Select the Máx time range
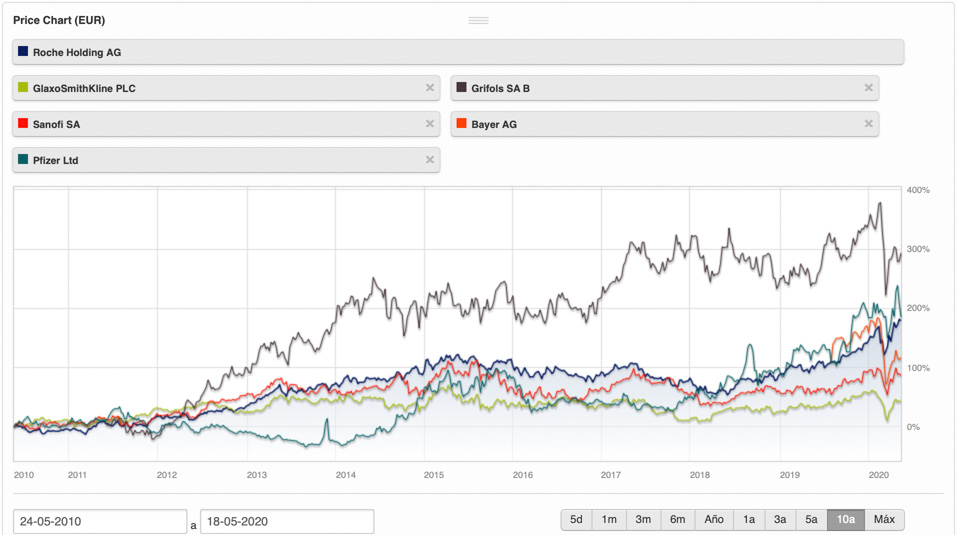 884,520
